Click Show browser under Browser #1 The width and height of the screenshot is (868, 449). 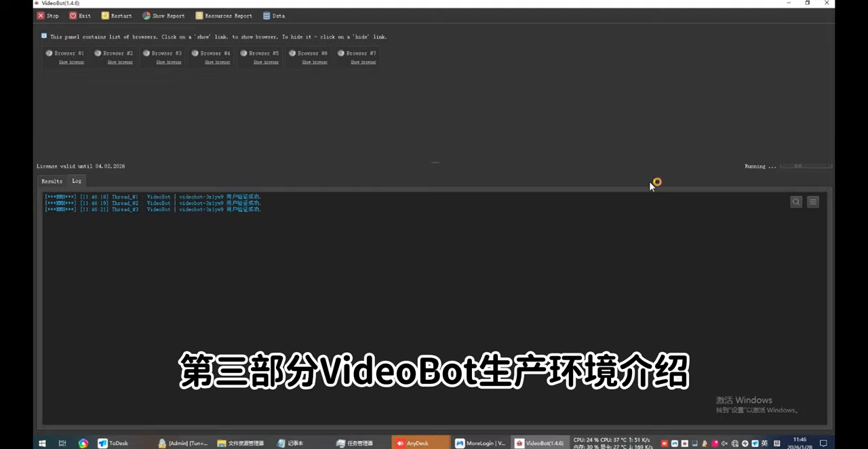(x=71, y=62)
